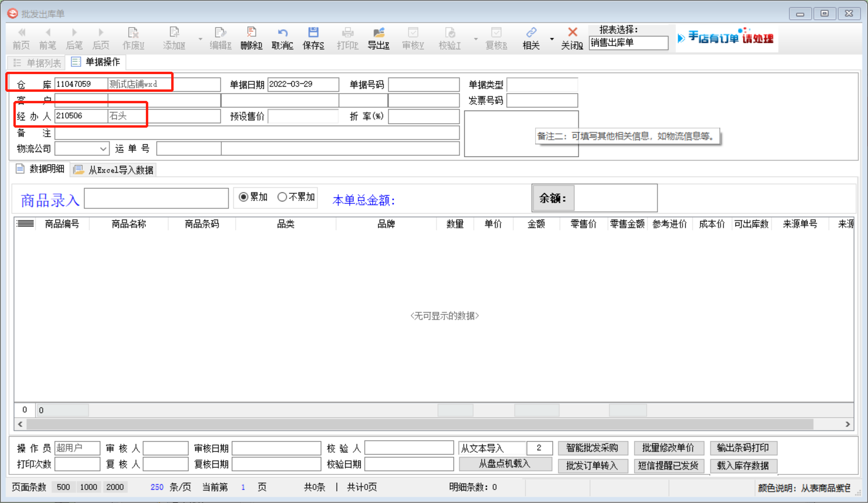Click the 单据日期 date field
The width and height of the screenshot is (868, 503).
303,84
